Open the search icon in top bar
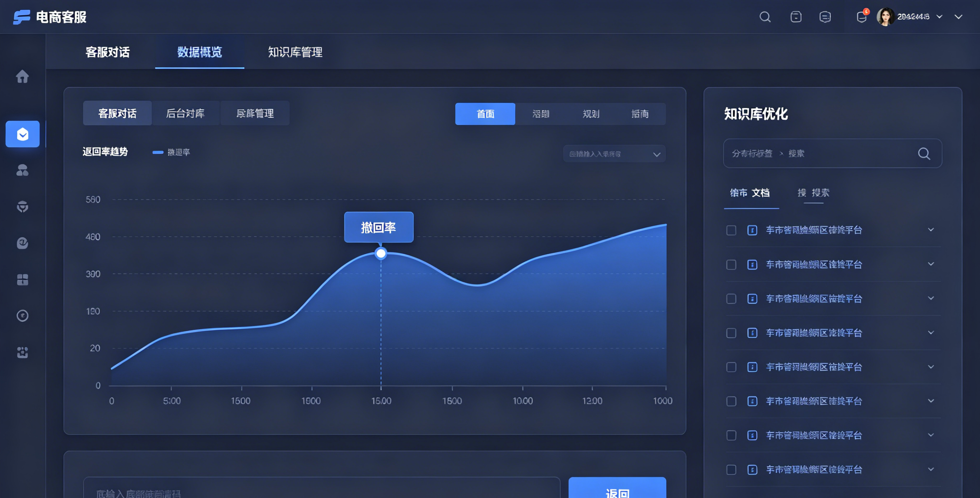Viewport: 980px width, 498px height. tap(765, 17)
